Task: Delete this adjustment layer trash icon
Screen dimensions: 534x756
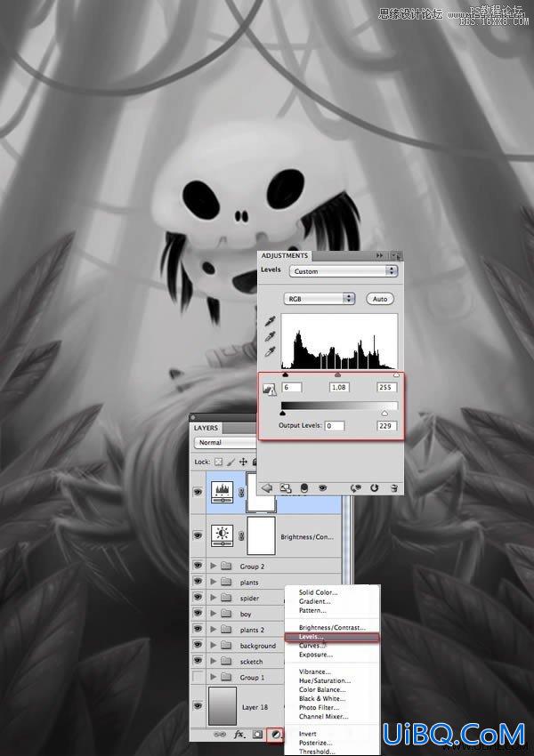Action: (394, 488)
